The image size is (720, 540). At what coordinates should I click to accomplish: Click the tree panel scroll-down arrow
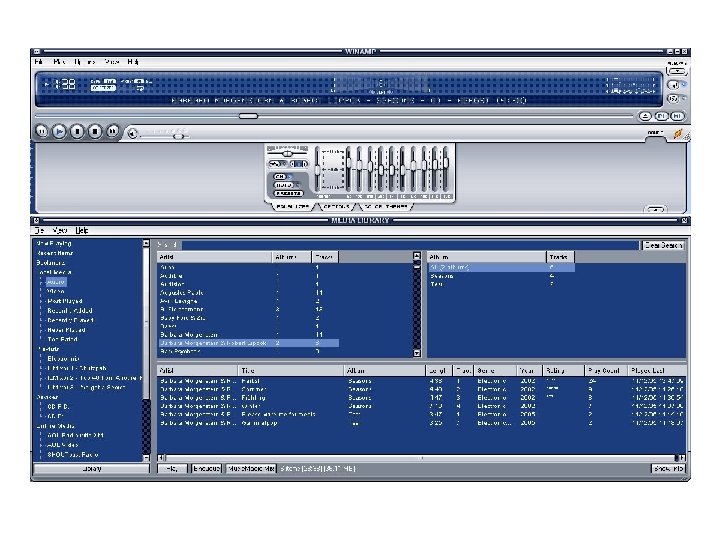point(146,458)
